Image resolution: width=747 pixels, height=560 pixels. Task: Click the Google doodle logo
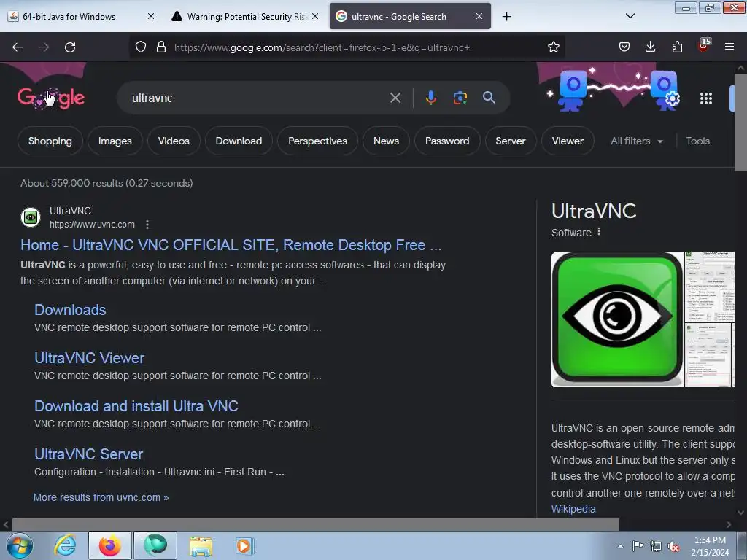(x=51, y=98)
